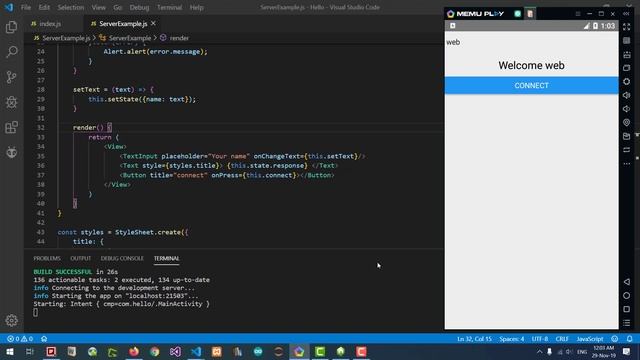Open the File menu
640x360 pixels.
tap(26, 7)
